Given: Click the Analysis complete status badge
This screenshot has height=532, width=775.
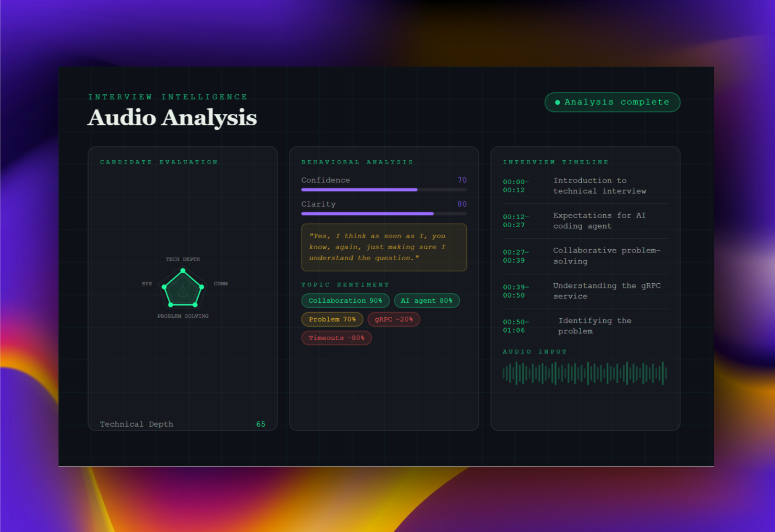Looking at the screenshot, I should (x=612, y=102).
